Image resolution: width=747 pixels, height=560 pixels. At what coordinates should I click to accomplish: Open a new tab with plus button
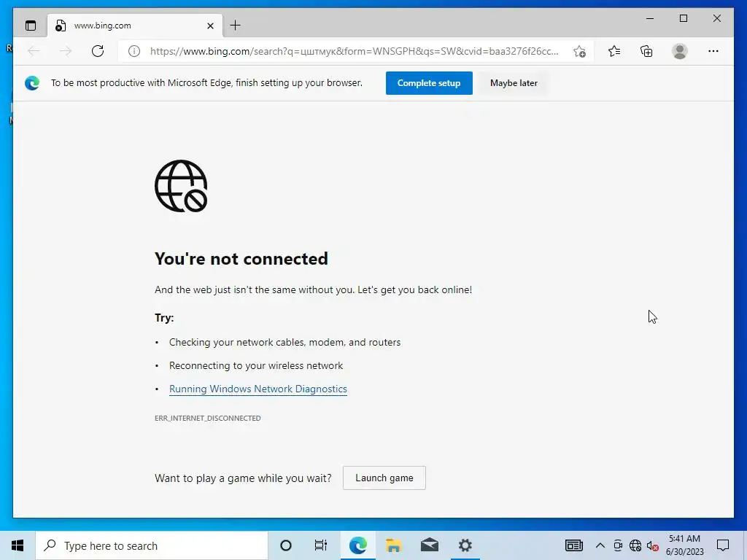235,26
